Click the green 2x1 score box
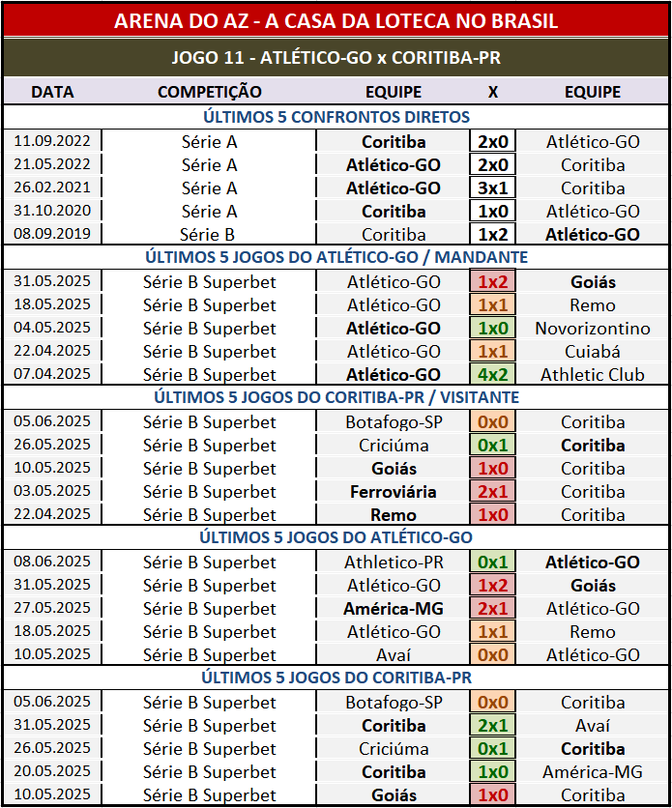The image size is (672, 808). coord(492,725)
